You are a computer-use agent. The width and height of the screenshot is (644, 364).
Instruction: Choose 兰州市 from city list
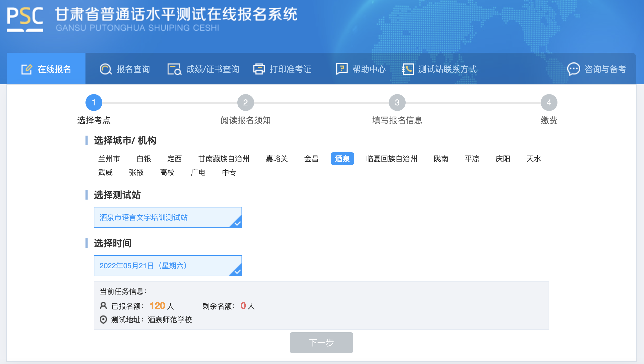coord(109,159)
